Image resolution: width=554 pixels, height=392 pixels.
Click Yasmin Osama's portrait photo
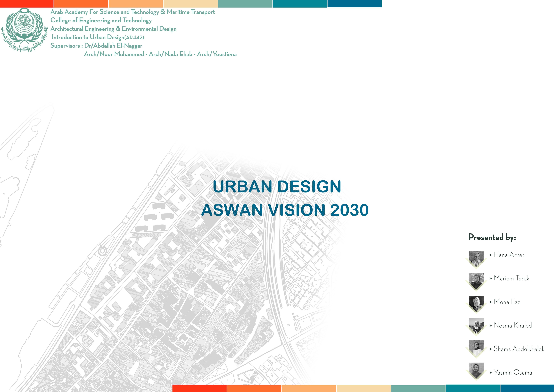(x=476, y=370)
